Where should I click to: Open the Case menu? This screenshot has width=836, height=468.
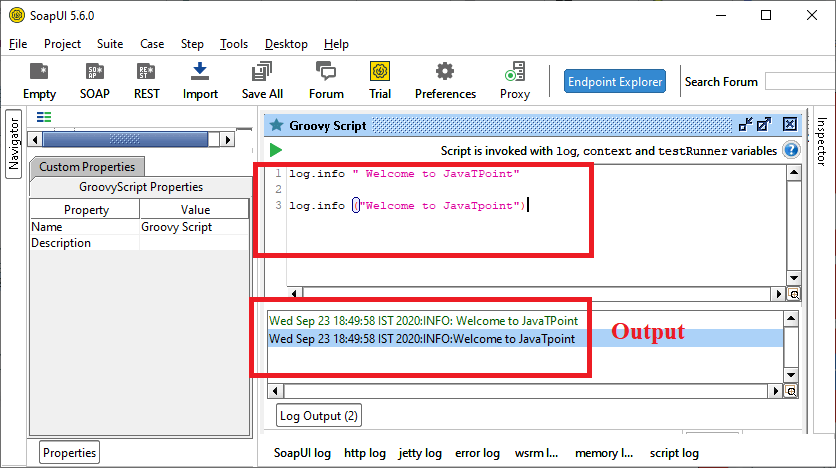click(x=152, y=44)
